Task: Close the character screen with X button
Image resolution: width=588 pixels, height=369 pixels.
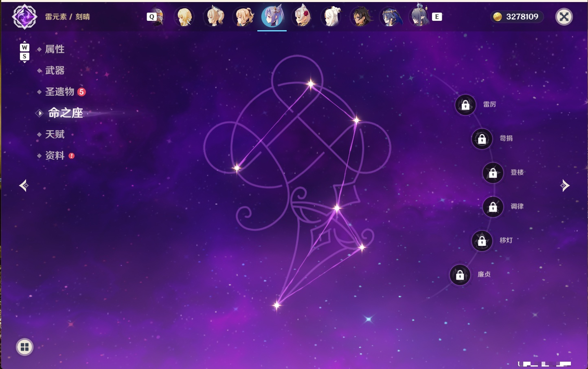Action: click(x=564, y=17)
